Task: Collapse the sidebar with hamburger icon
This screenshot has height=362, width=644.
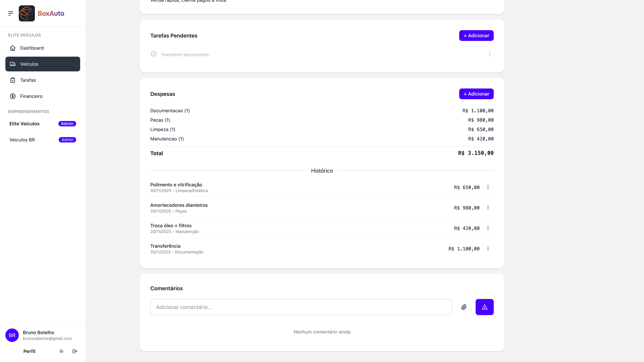Action: (x=11, y=13)
